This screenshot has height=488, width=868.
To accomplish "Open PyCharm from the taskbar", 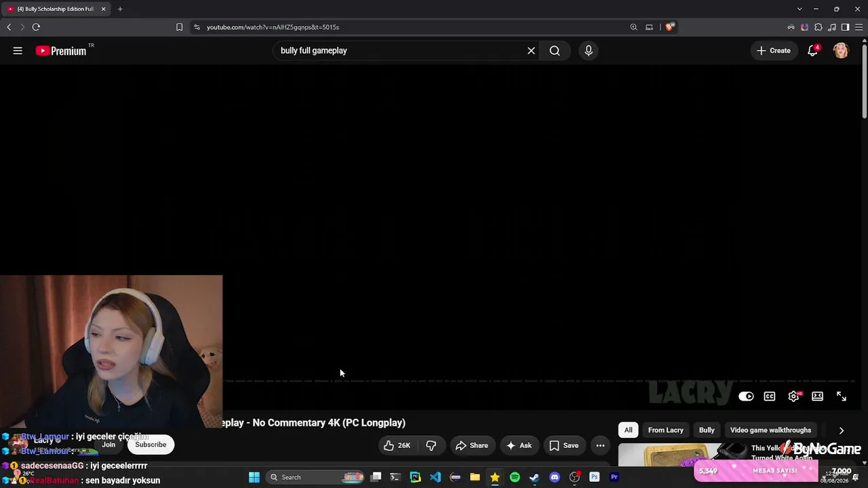I will tap(415, 477).
